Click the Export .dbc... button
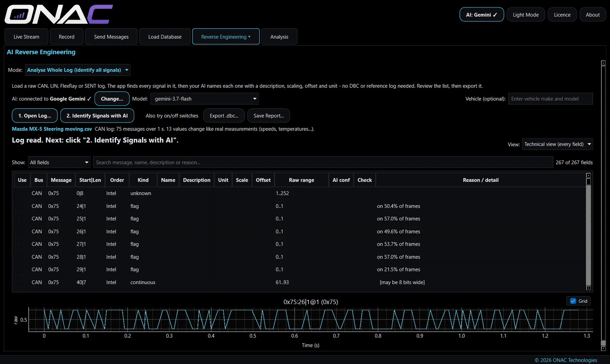The width and height of the screenshot is (610, 364). click(x=224, y=116)
